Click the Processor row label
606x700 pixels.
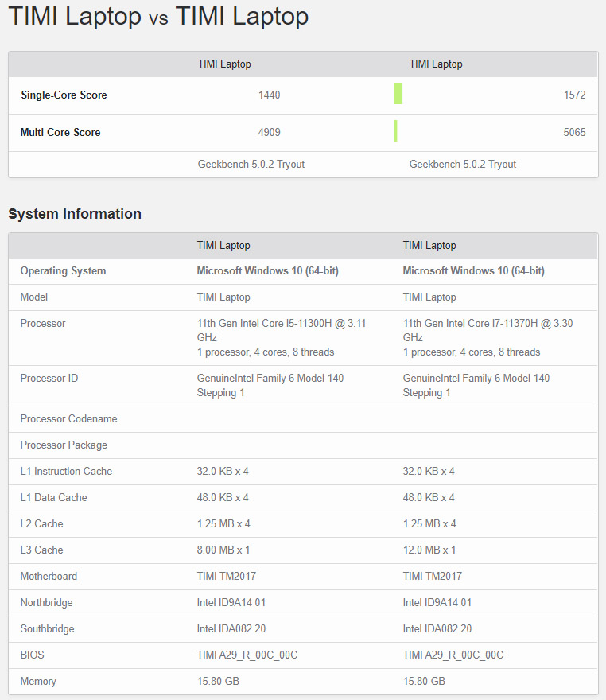coord(43,324)
